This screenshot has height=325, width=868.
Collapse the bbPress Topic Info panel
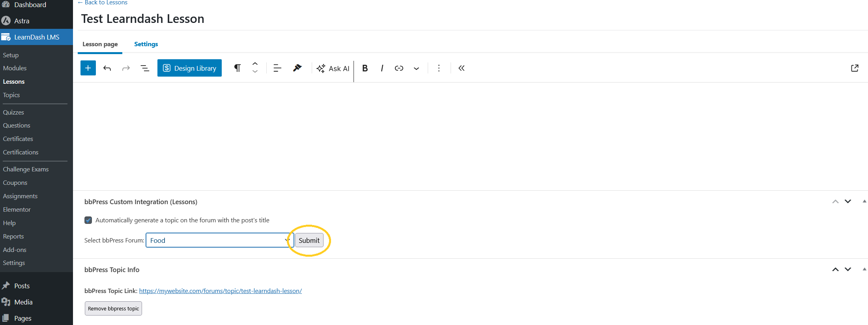coord(864,269)
